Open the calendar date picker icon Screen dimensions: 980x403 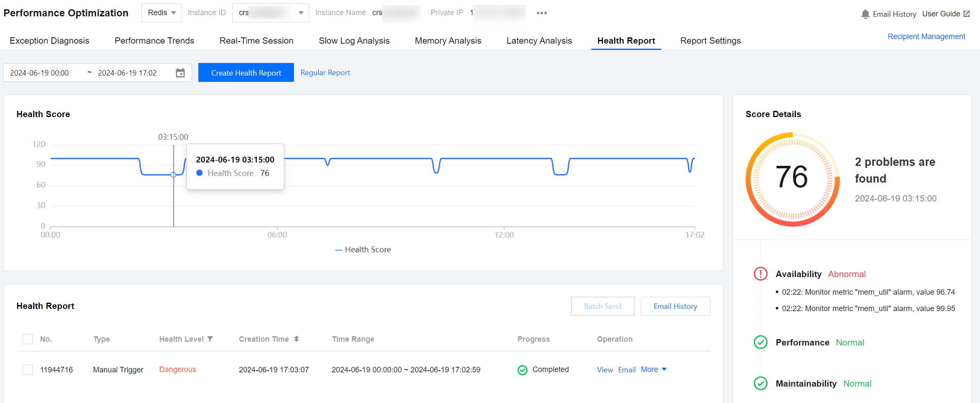coord(180,73)
